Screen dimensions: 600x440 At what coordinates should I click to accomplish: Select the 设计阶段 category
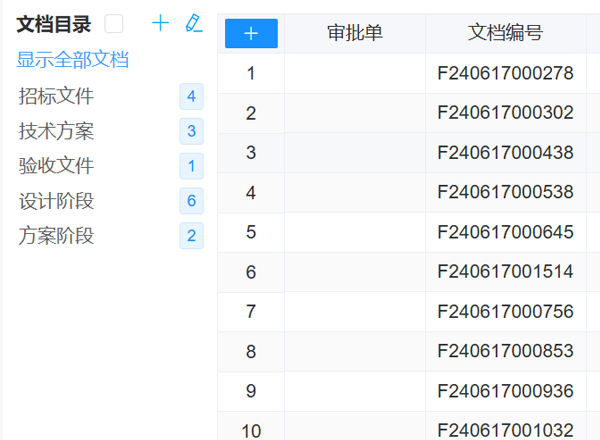coord(56,201)
